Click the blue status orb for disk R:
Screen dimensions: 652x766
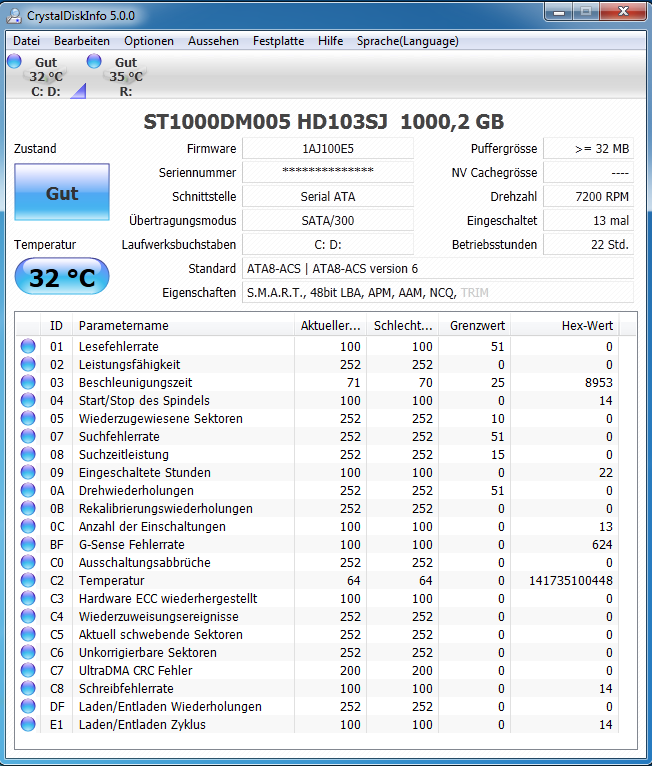coord(94,61)
